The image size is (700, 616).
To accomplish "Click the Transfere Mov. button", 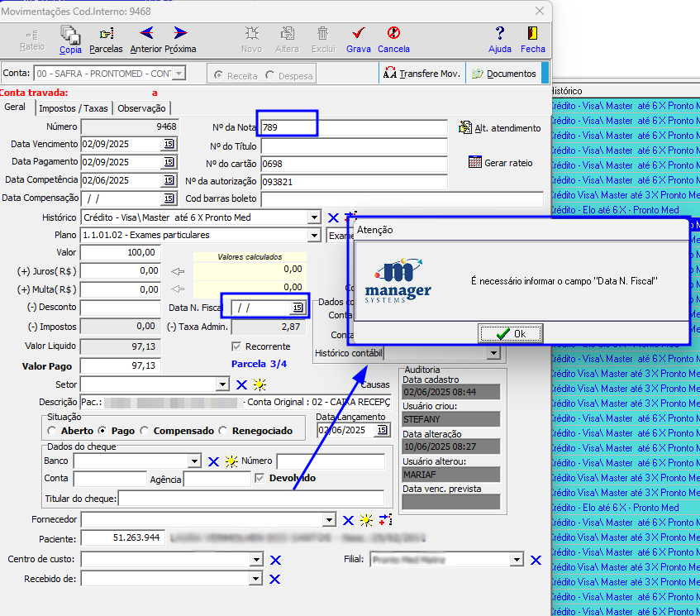I will click(421, 74).
